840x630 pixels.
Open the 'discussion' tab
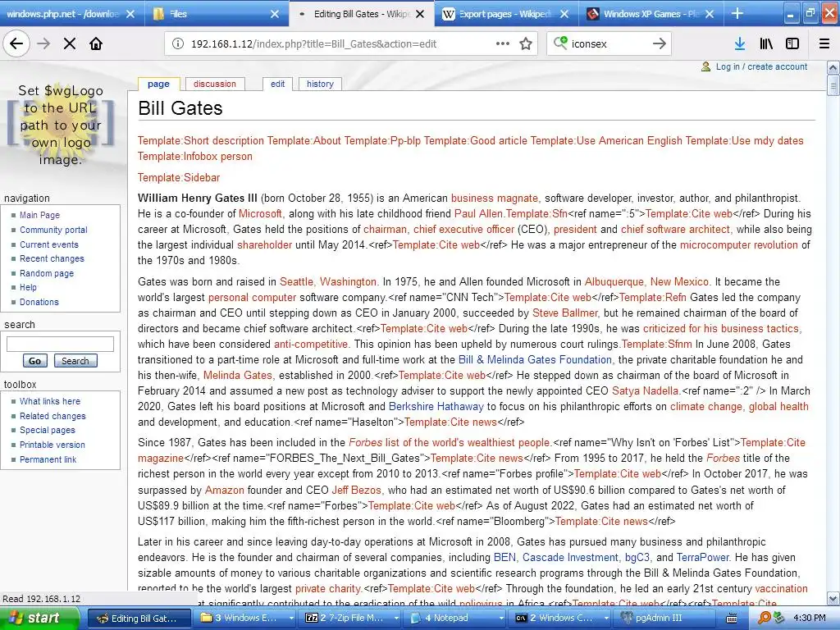click(215, 84)
